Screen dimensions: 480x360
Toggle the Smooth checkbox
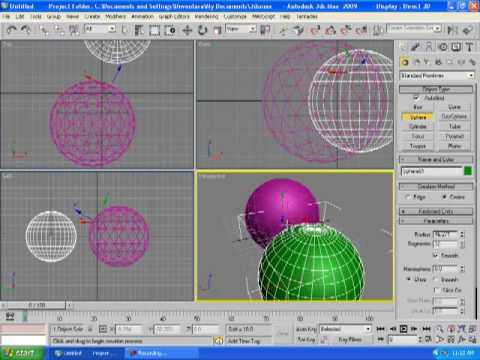pyautogui.click(x=435, y=255)
